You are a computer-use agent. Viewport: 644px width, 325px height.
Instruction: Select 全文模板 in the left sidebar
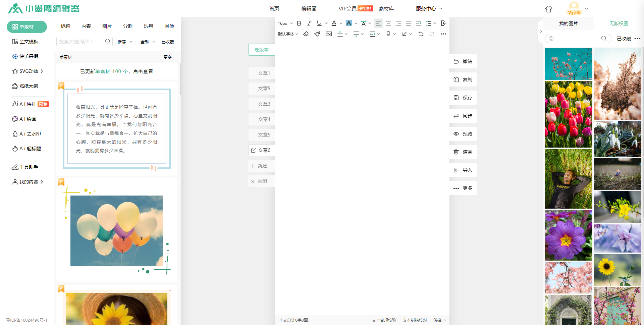(25, 42)
